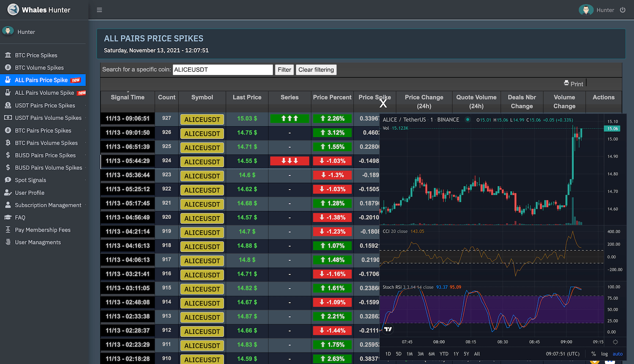Viewport: 634px width, 364px height.
Task: Click the Clear filtering button
Action: [316, 70]
